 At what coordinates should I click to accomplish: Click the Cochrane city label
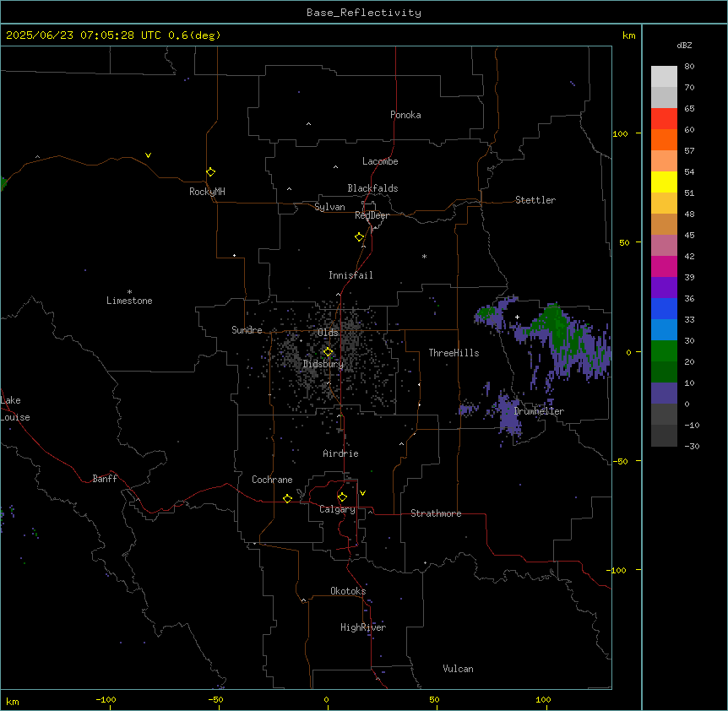point(272,480)
